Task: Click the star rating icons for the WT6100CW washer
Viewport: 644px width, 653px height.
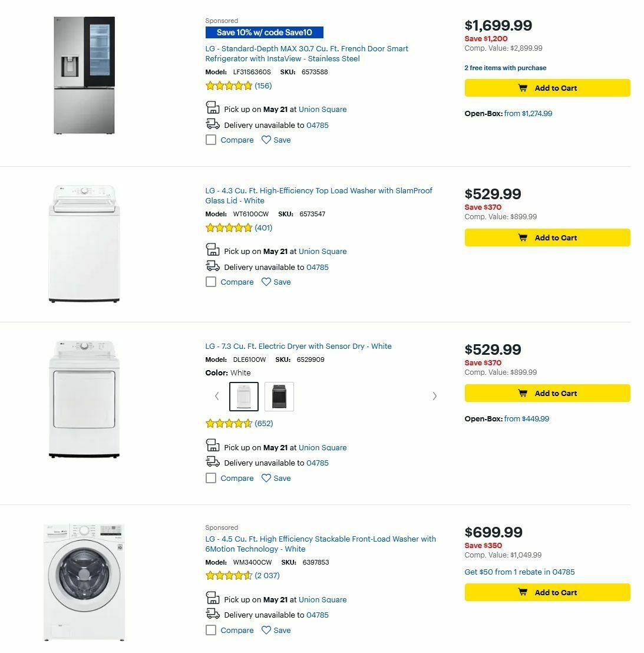Action: click(229, 227)
